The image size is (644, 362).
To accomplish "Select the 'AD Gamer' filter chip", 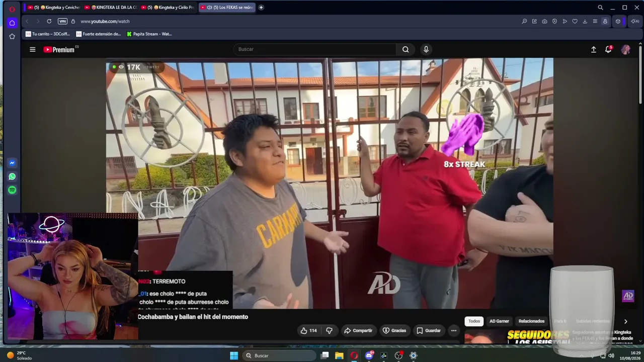I will (x=499, y=321).
